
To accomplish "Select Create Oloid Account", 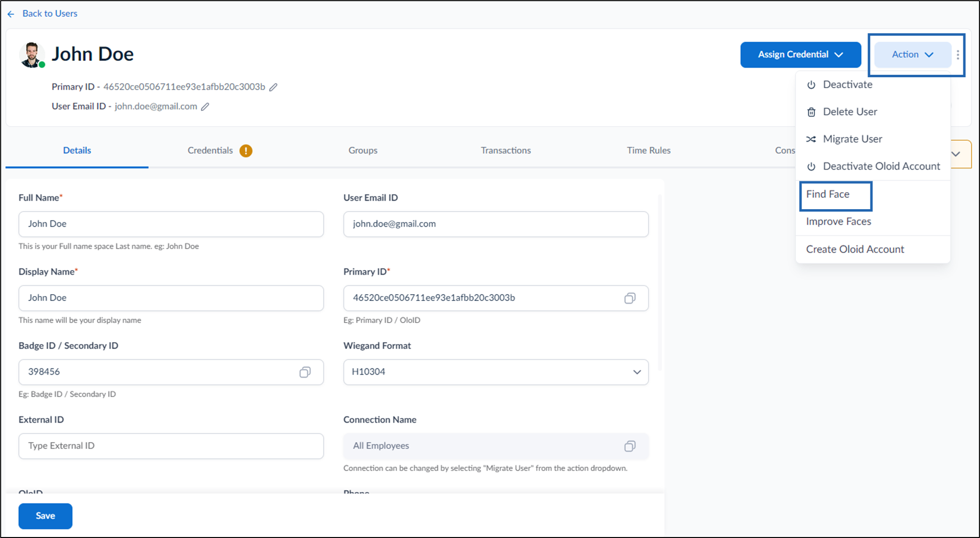I will (873, 250).
